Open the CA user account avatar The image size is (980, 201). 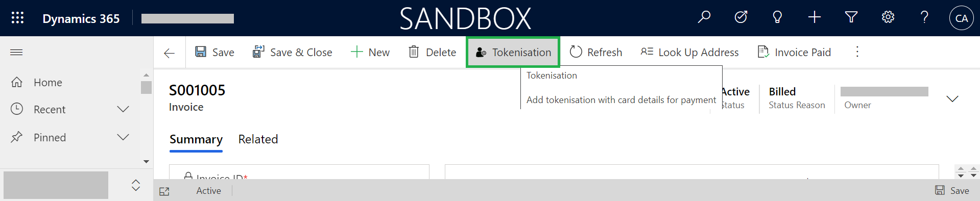coord(962,18)
